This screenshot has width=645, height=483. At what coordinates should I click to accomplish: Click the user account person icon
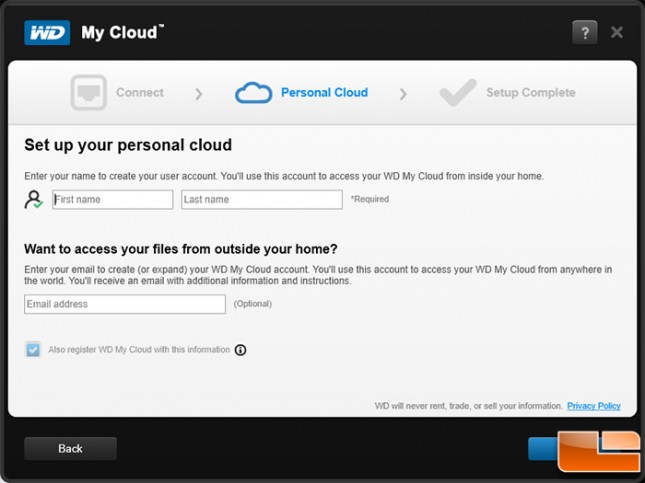click(33, 200)
